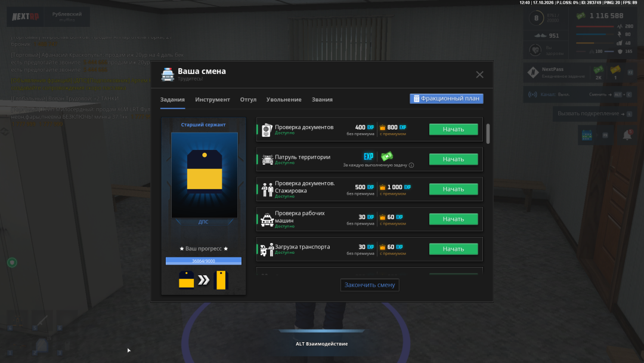Click the green circle icon at left edge
Screen dimensions: 644x363
12,262
